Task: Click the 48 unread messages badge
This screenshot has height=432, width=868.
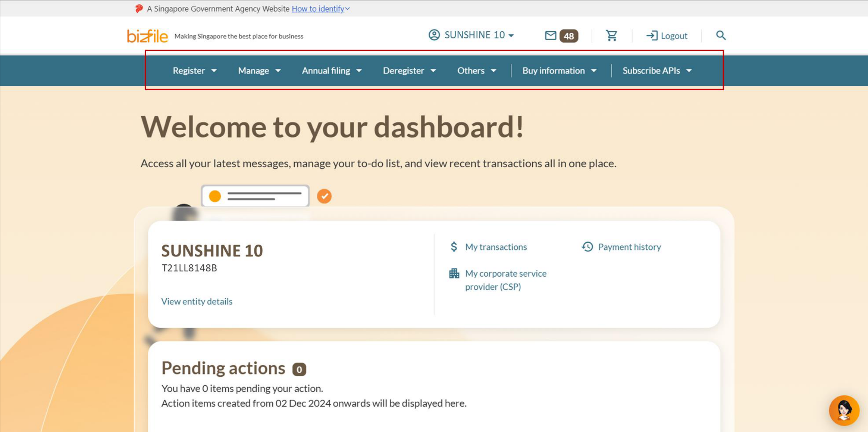Action: click(569, 36)
